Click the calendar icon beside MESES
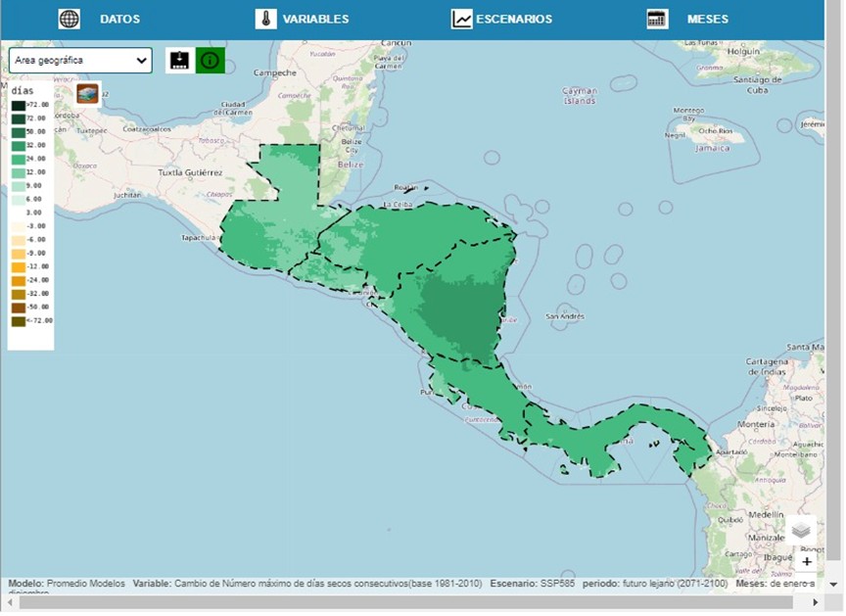This screenshot has height=616, width=846. [657, 20]
